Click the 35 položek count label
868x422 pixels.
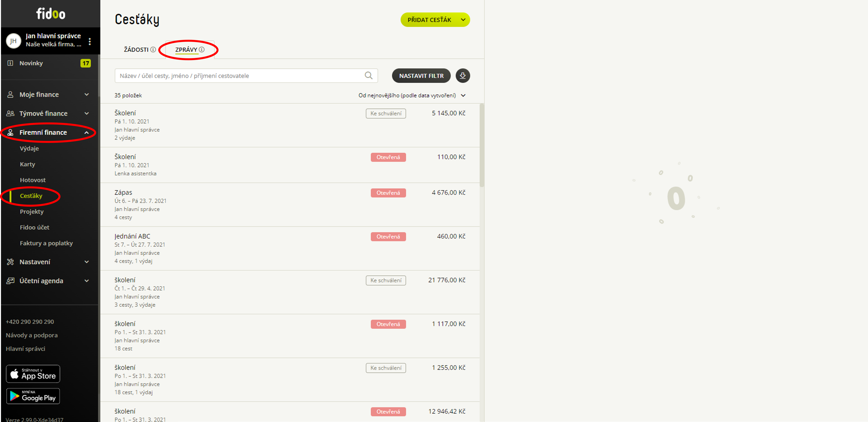[128, 95]
